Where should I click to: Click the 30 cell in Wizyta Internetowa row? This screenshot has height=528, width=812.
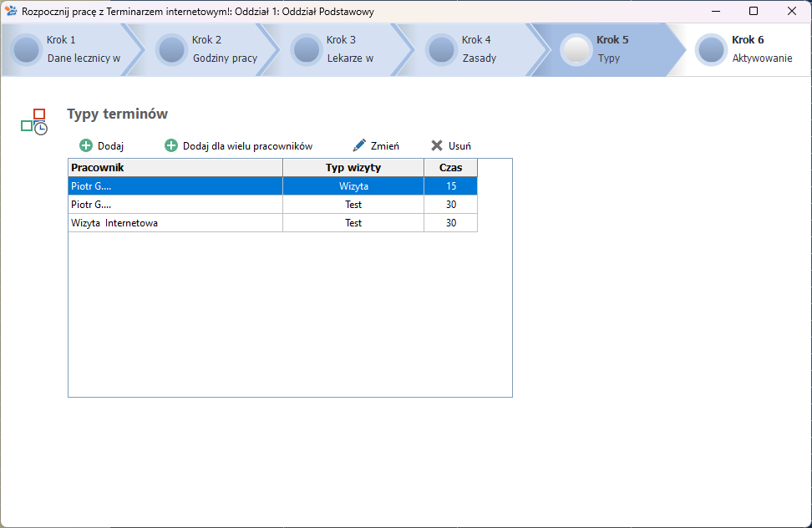click(x=450, y=223)
